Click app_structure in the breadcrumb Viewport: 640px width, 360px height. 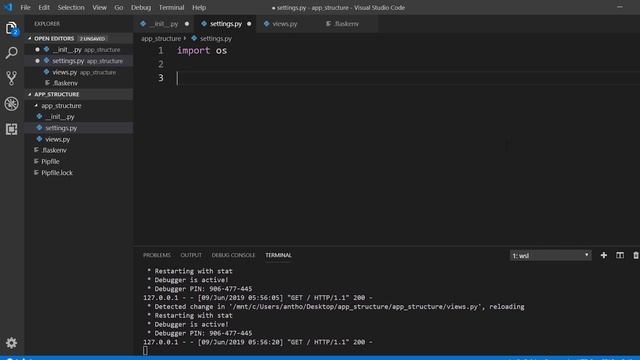pos(161,38)
